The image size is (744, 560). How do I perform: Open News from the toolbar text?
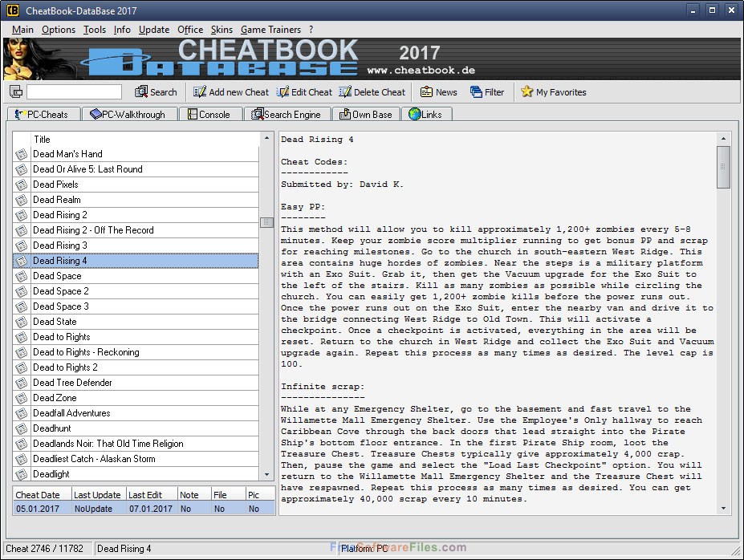446,92
